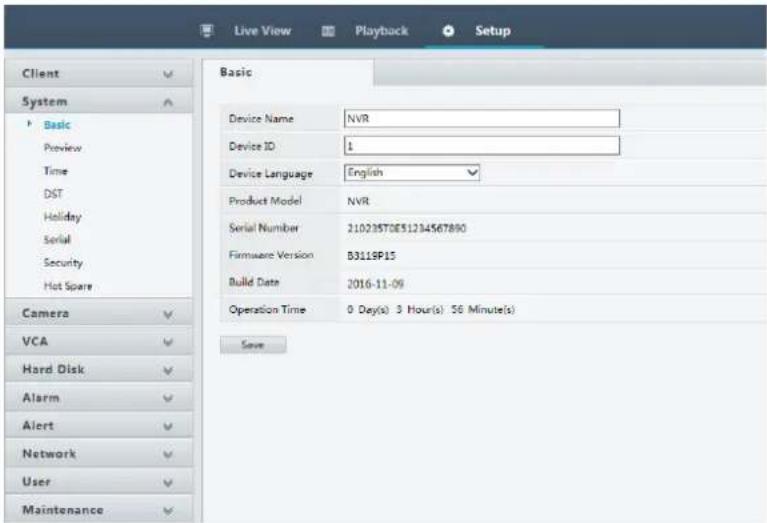Click the Live View monitor icon

point(207,31)
